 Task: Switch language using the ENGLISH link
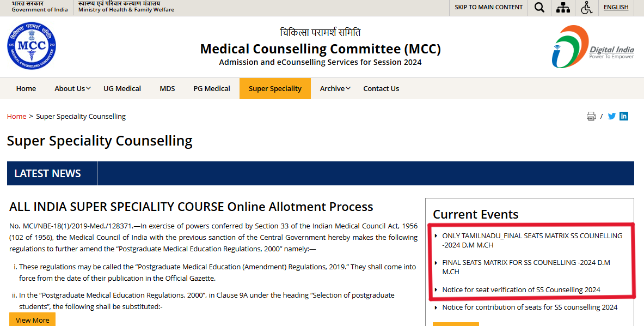[x=616, y=7]
